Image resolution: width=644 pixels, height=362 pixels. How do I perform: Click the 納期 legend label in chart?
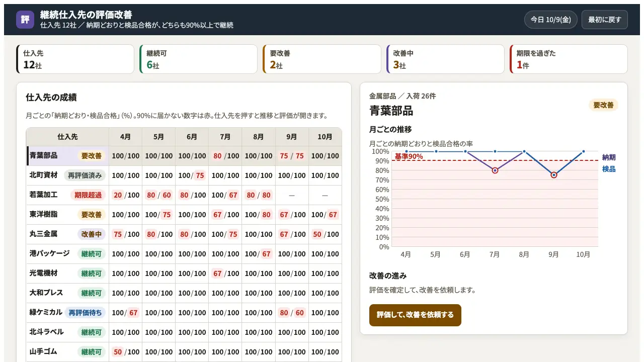click(x=609, y=157)
